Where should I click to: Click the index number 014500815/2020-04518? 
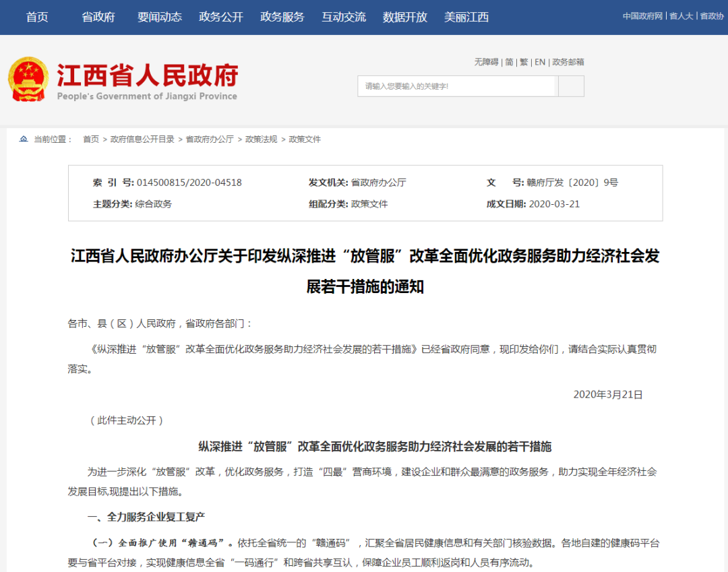pyautogui.click(x=189, y=183)
